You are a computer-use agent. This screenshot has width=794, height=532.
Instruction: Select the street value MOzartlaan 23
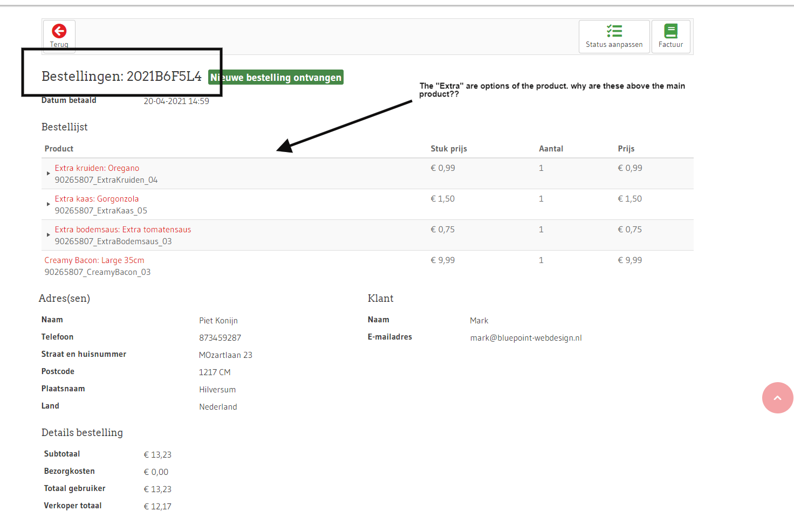click(225, 355)
